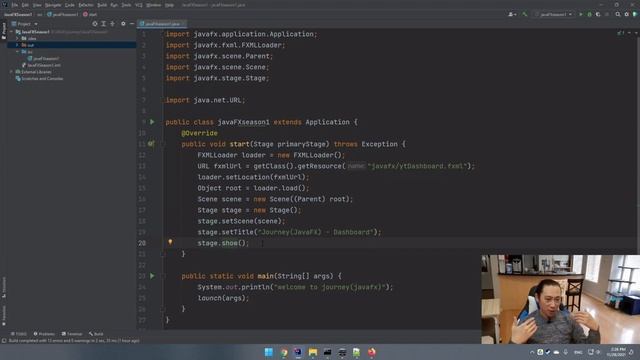Open the run configuration dropdown
This screenshot has width=640, height=360.
tap(553, 14)
